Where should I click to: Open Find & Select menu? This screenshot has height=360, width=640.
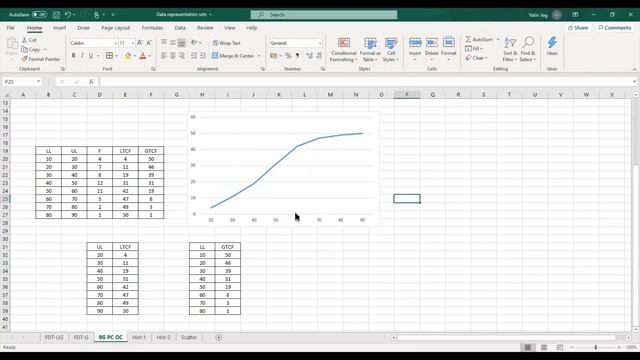point(527,49)
